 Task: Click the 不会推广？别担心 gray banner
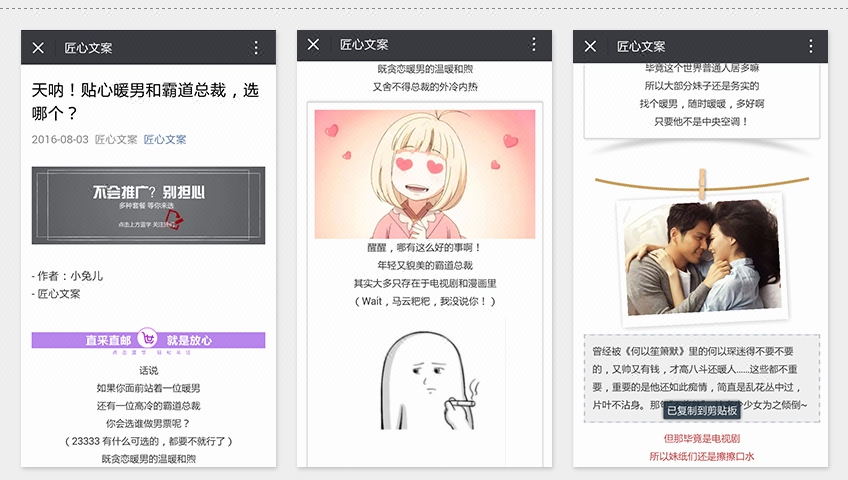(148, 205)
